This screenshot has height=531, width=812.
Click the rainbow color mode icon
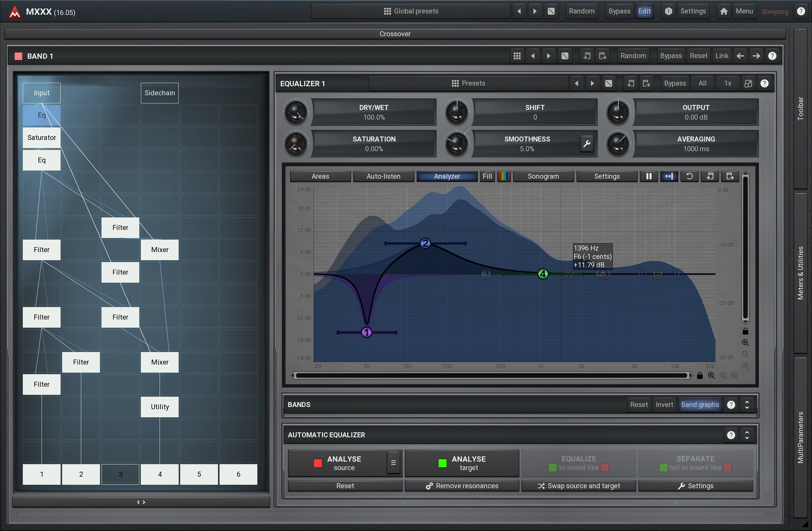(503, 176)
